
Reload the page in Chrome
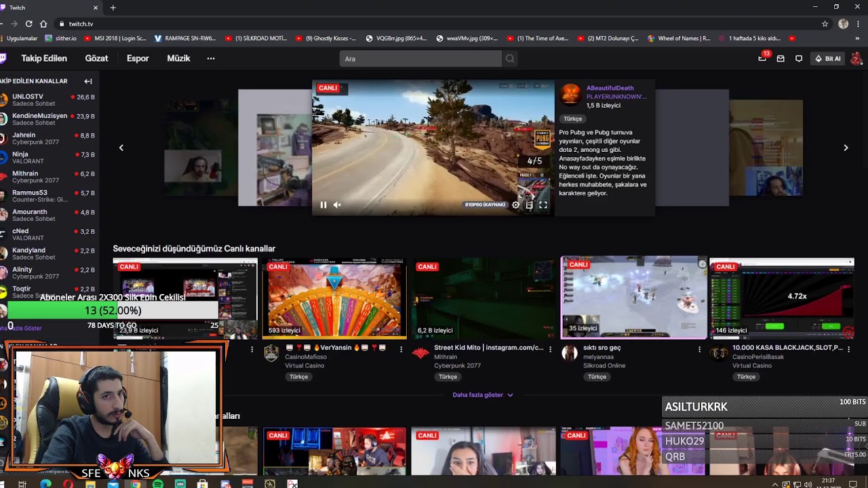pos(28,24)
